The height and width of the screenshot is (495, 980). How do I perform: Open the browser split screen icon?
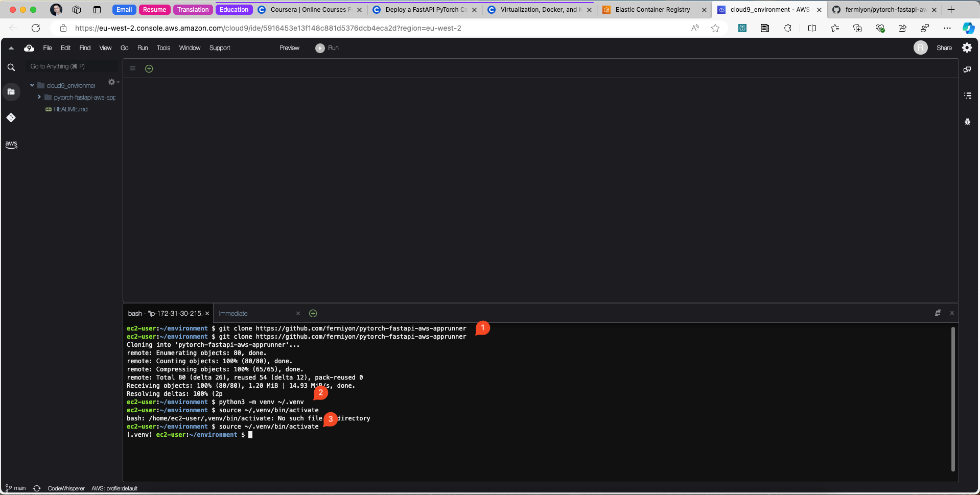tap(812, 28)
